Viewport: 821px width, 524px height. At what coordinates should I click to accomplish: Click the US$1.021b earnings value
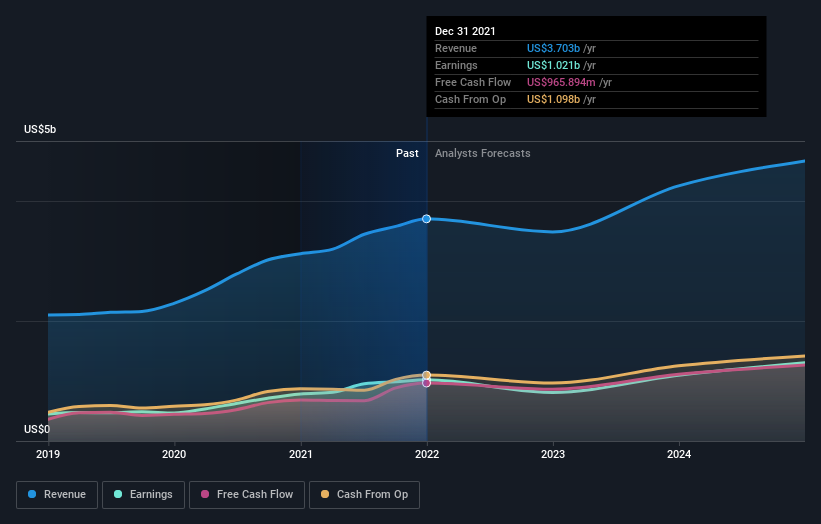tap(553, 65)
